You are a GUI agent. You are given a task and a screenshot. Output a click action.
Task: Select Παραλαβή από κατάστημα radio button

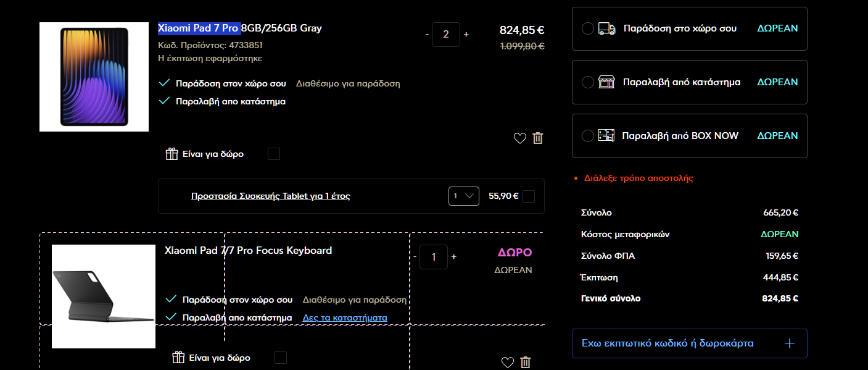point(588,82)
